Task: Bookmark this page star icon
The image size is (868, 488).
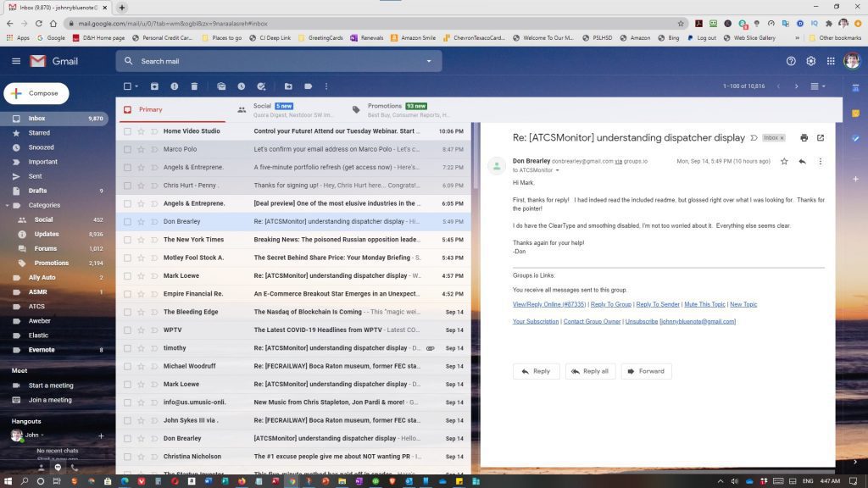Action: coord(681,24)
